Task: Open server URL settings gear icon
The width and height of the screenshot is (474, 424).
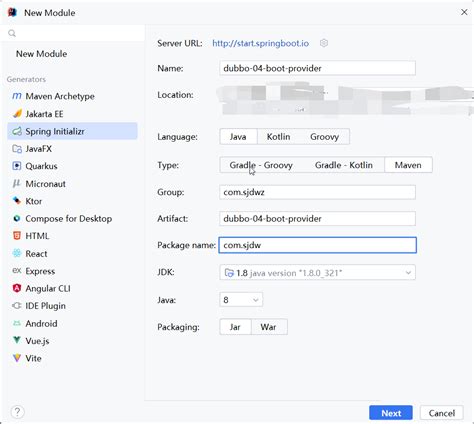Action: click(324, 43)
